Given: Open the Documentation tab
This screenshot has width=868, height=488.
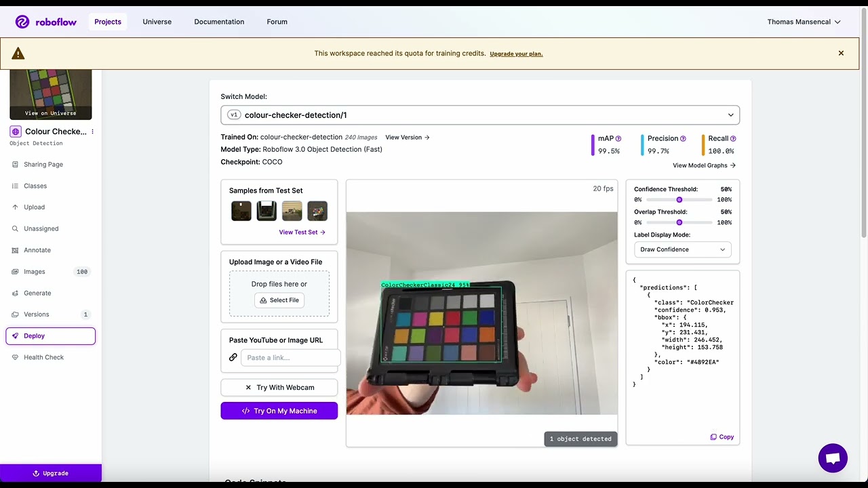Looking at the screenshot, I should (219, 22).
